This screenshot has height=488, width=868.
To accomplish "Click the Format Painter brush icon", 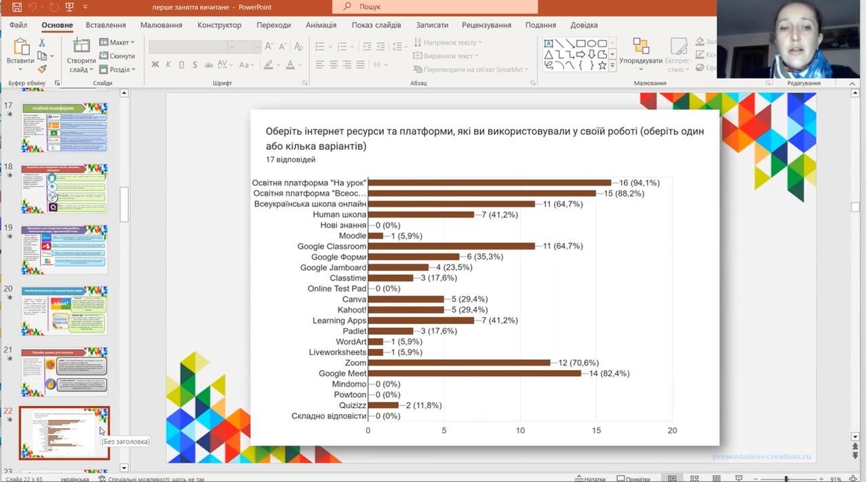I will pyautogui.click(x=42, y=69).
